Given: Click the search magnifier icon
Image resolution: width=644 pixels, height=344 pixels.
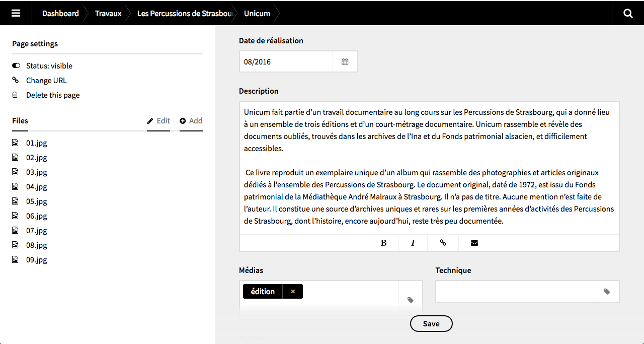Looking at the screenshot, I should [x=628, y=13].
